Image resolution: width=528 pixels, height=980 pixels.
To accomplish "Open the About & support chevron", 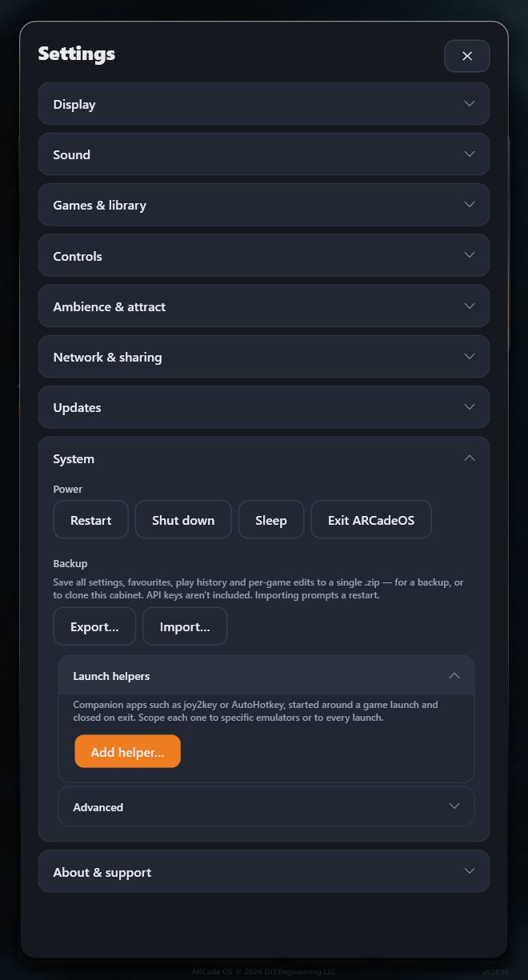I will coord(470,871).
